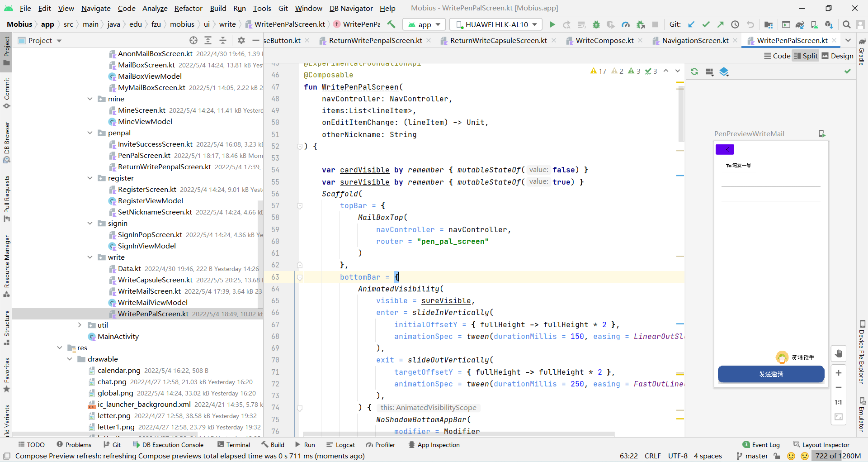Click the Search Everywhere magnifier icon
The height and width of the screenshot is (462, 868).
[x=847, y=24]
